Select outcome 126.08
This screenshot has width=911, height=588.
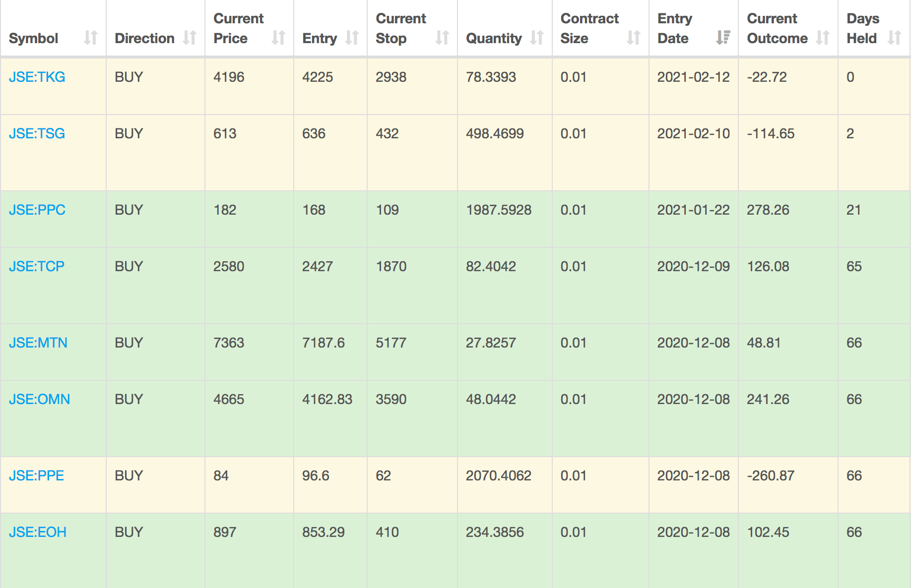pyautogui.click(x=768, y=266)
